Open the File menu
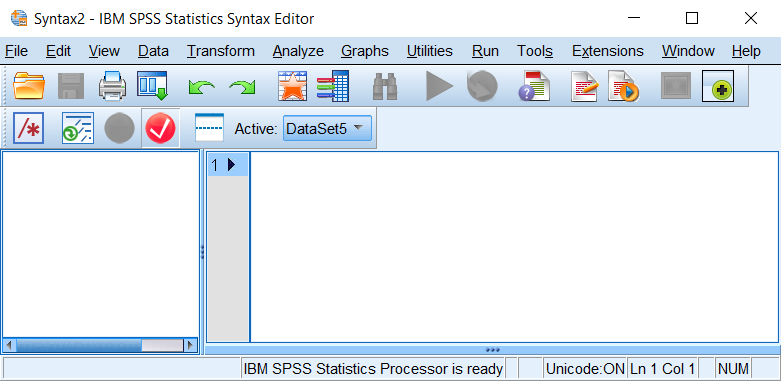The height and width of the screenshot is (381, 781). 16,51
